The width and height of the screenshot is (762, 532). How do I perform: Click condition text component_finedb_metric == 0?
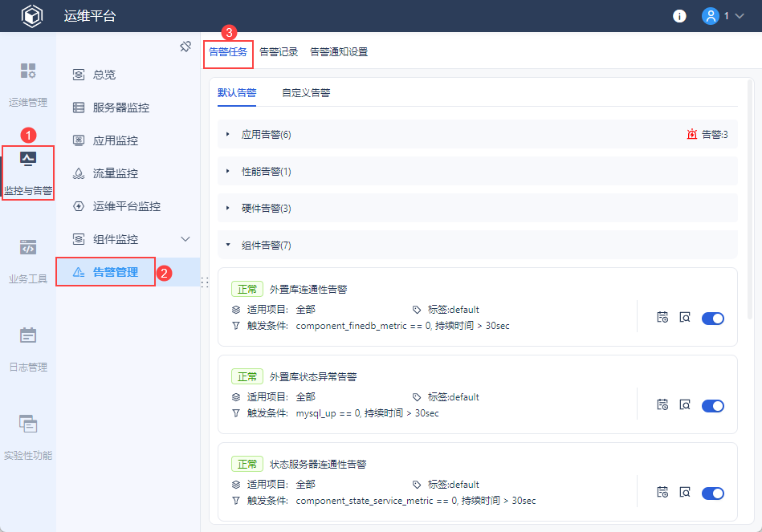coord(363,326)
